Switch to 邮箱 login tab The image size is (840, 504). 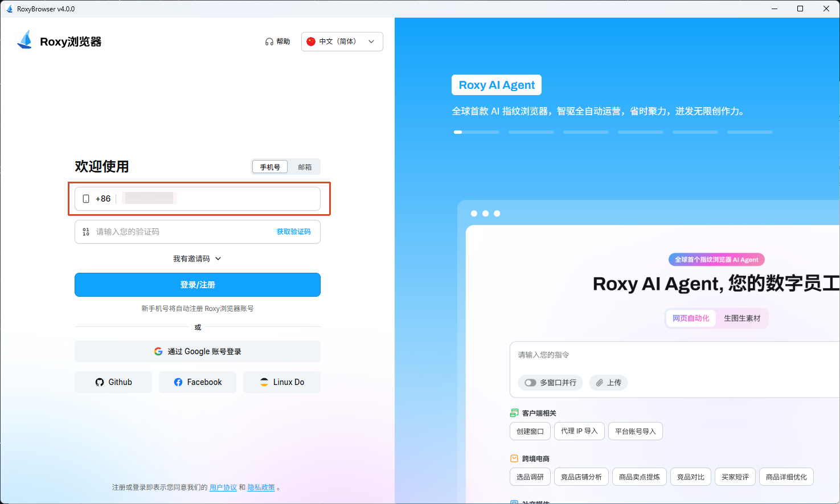tap(305, 167)
